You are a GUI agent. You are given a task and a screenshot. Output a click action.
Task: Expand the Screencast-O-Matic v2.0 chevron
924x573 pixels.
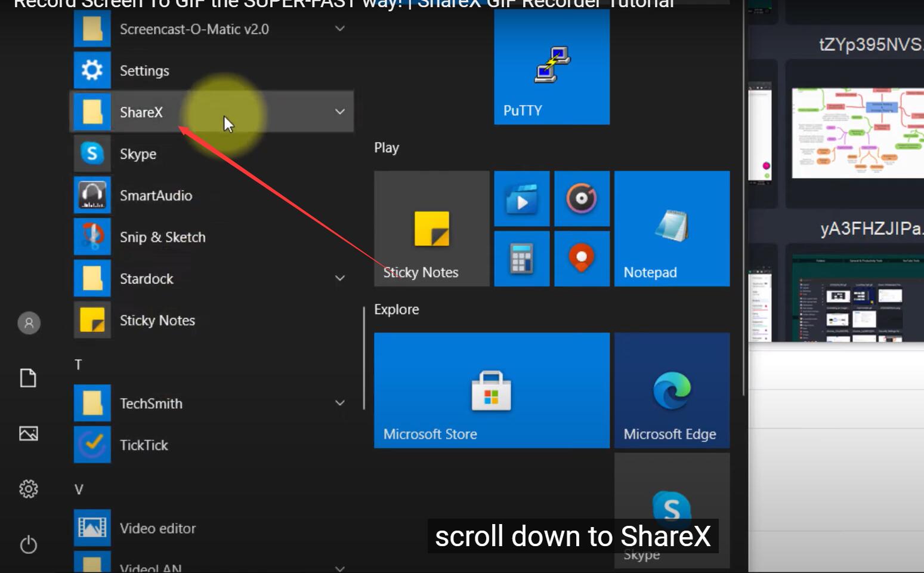[x=339, y=29]
